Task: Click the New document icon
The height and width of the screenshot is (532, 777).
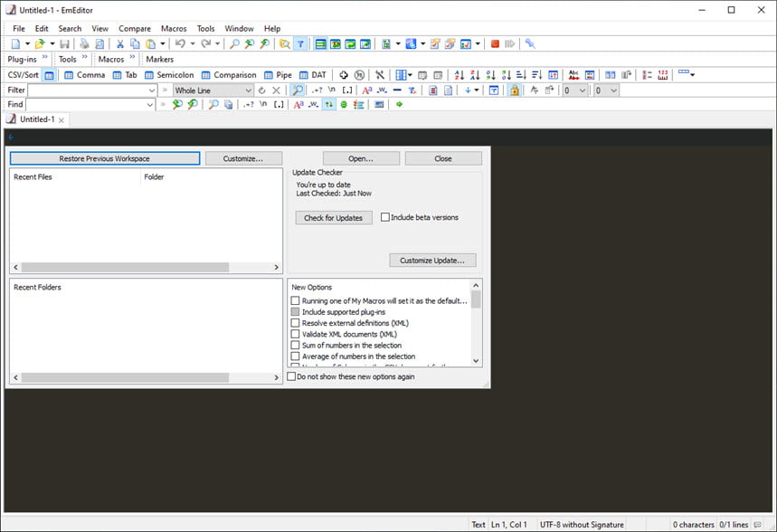Action: [16, 44]
